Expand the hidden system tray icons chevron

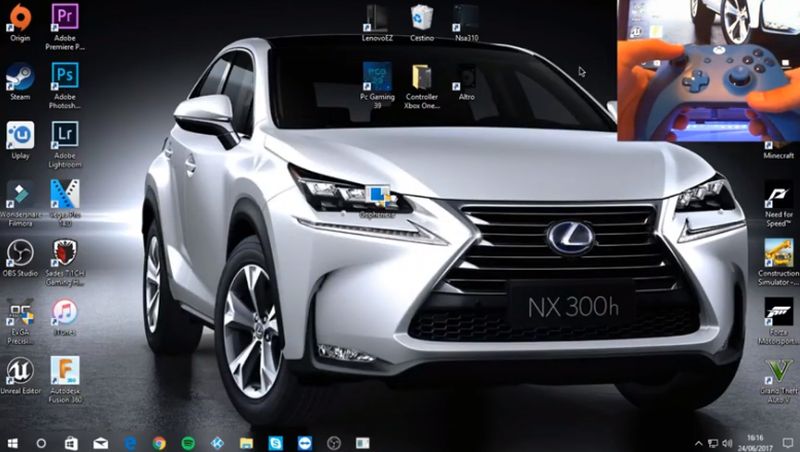pos(698,443)
